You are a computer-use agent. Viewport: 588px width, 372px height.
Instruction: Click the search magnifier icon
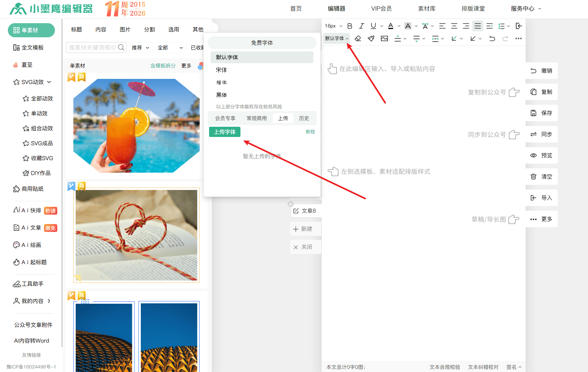pos(121,47)
